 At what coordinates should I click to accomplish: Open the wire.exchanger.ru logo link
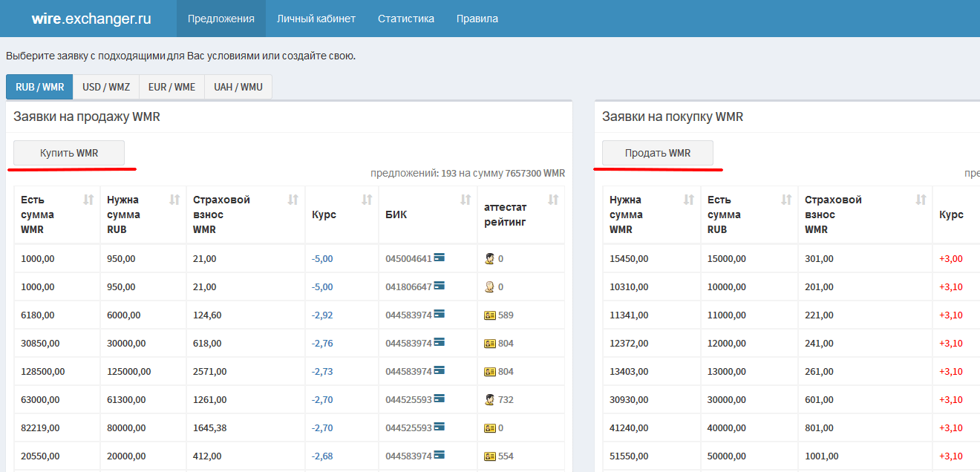pos(91,19)
